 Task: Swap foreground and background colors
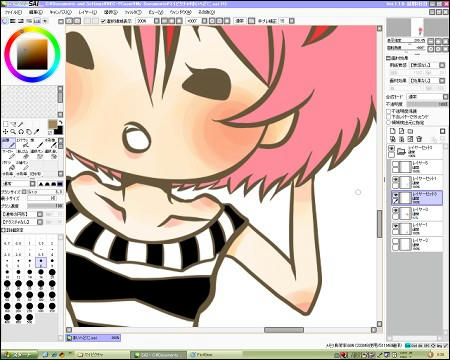(60, 123)
